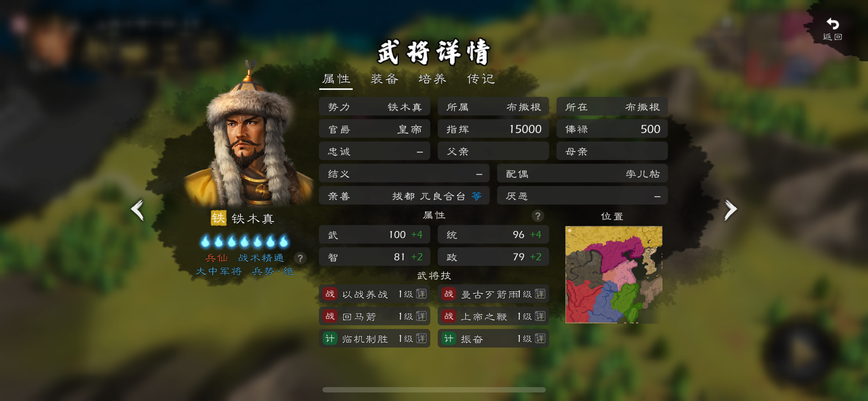Click the horizontal scrollbar at the bottom
The height and width of the screenshot is (401, 868).
[434, 390]
